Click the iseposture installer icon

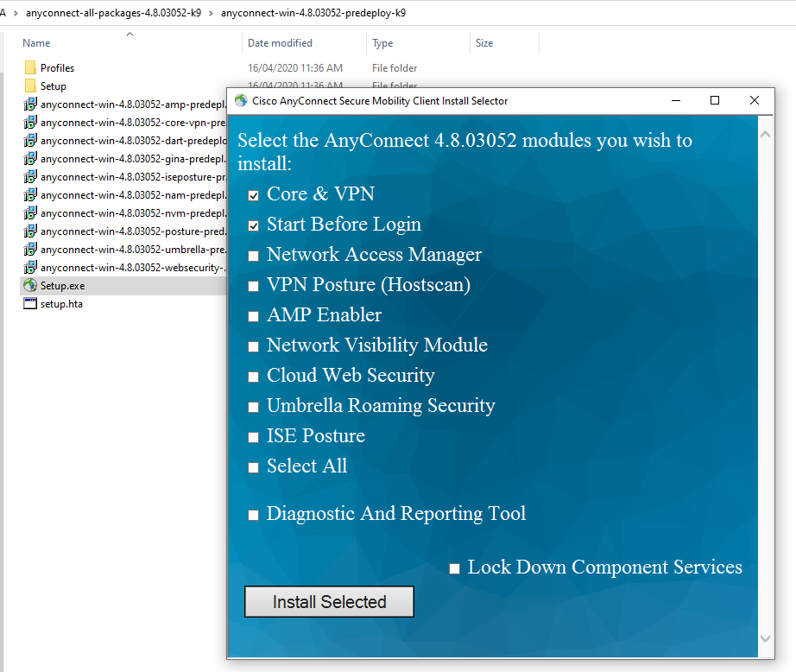(30, 177)
